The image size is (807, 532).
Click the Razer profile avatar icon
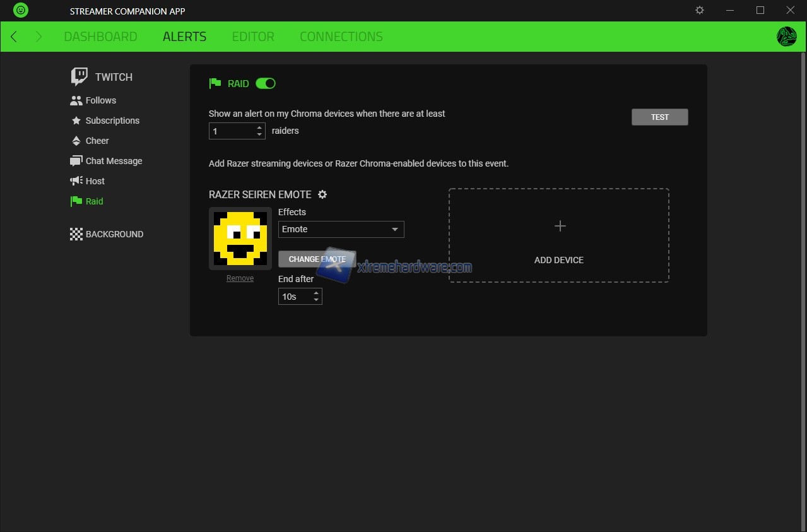point(786,37)
